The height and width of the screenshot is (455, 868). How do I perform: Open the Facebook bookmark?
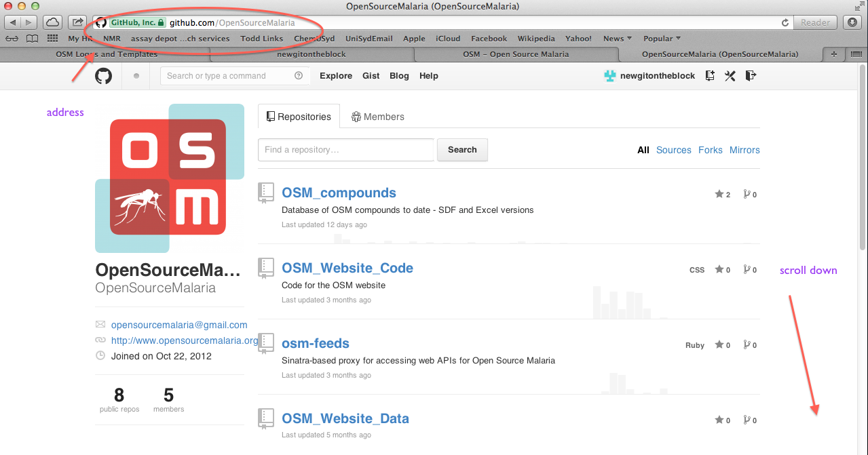(x=489, y=39)
